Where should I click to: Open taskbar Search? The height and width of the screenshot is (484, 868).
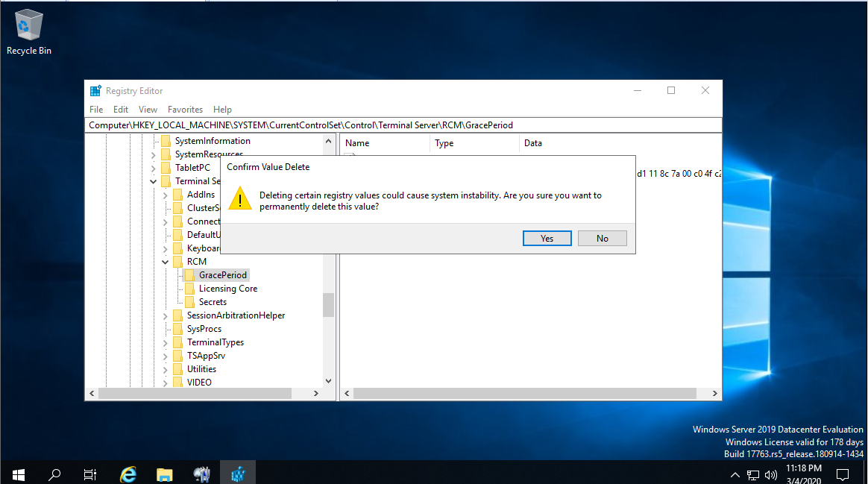click(54, 474)
